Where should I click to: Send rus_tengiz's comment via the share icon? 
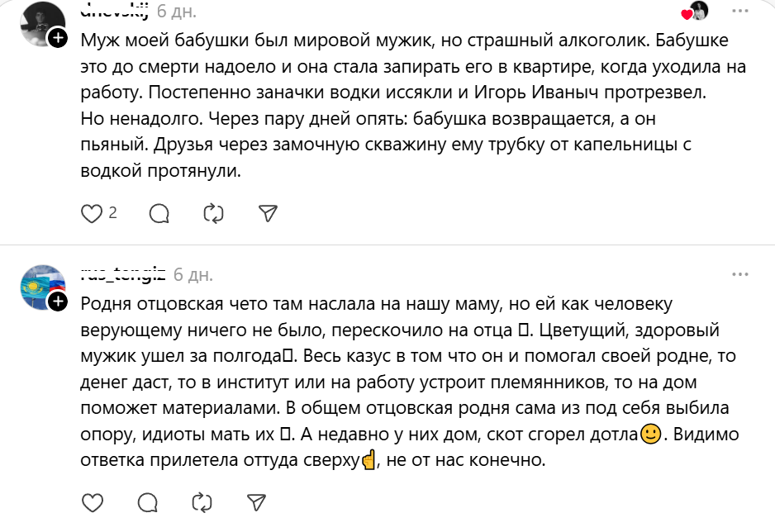coord(257,501)
